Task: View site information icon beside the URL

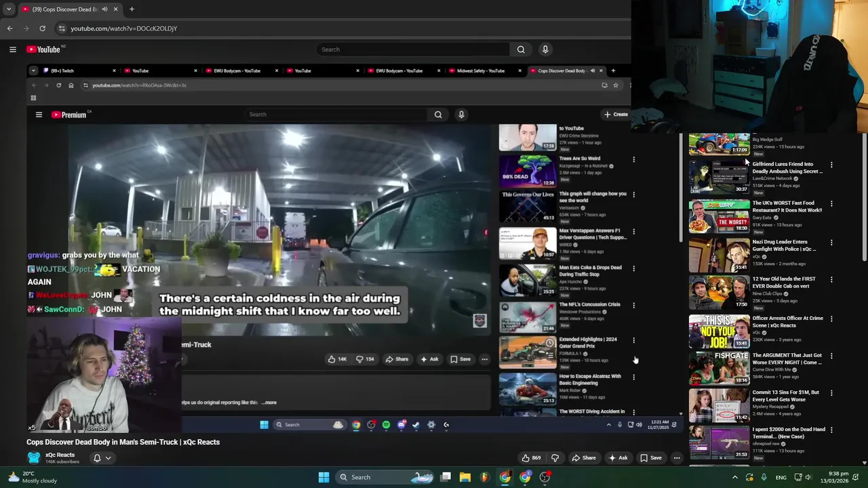Action: pos(62,28)
